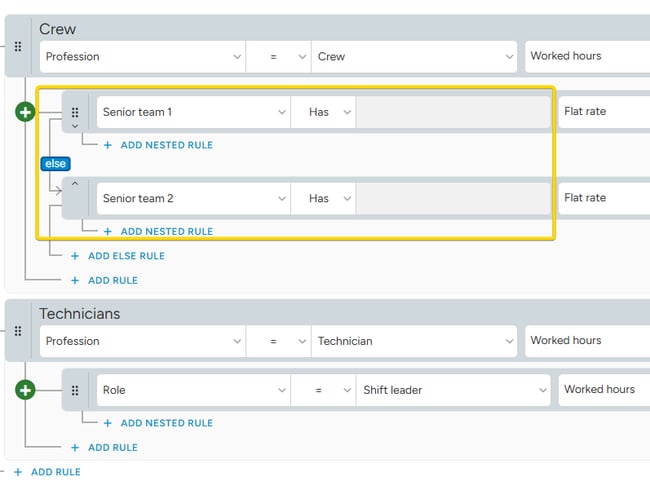Collapse Senior team 1 row chevron
The image size is (650, 490).
74,128
